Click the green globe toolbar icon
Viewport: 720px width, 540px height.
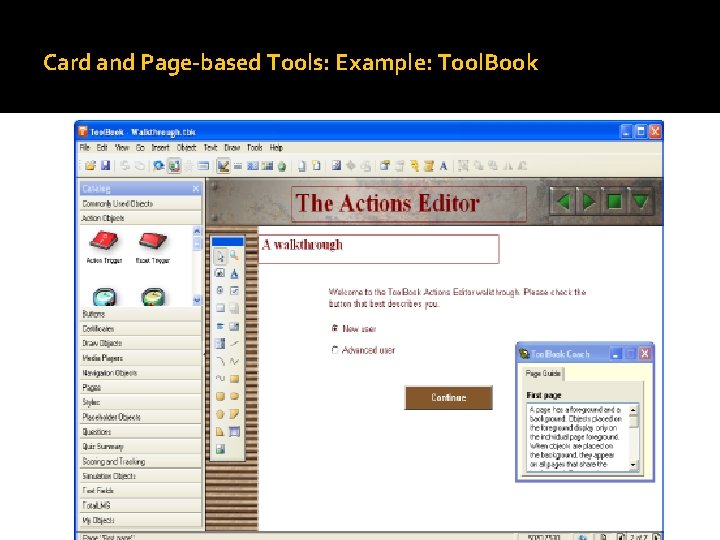282,166
